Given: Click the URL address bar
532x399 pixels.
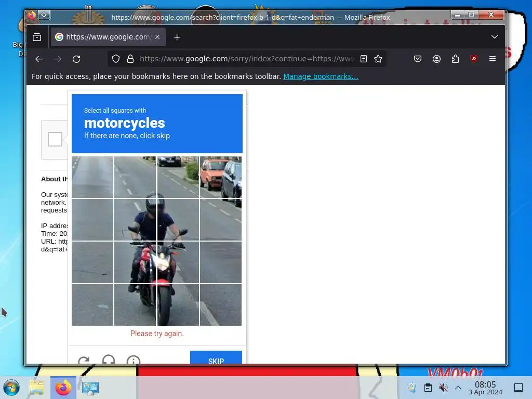Looking at the screenshot, I should pos(247,59).
